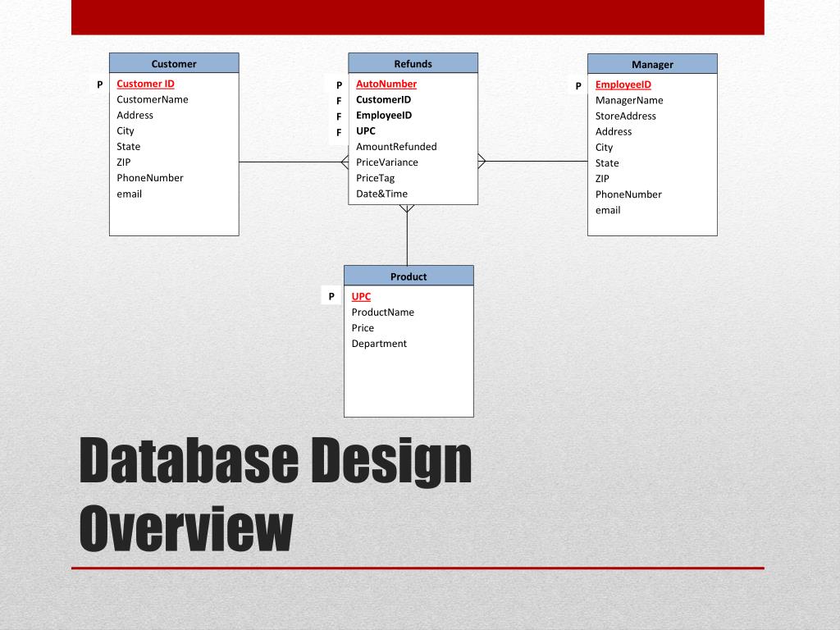Select the Refunds table header
The image size is (840, 630).
tap(413, 63)
